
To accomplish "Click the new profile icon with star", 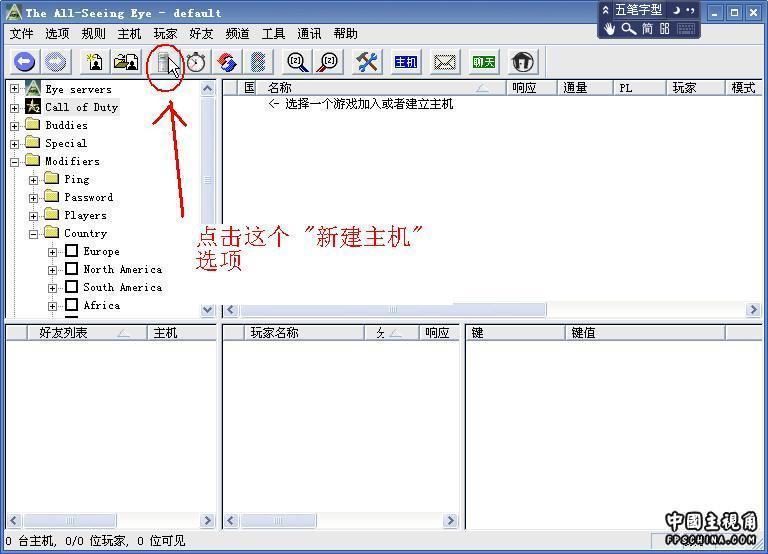I will (x=95, y=62).
